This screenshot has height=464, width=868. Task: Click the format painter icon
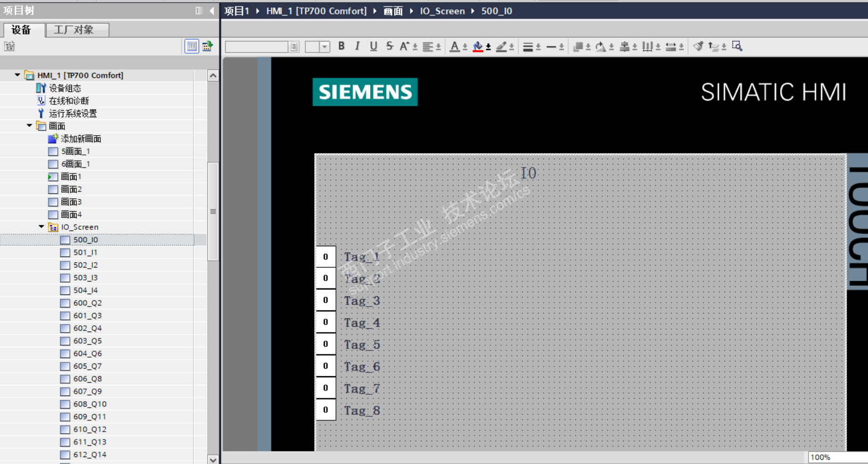pos(698,46)
